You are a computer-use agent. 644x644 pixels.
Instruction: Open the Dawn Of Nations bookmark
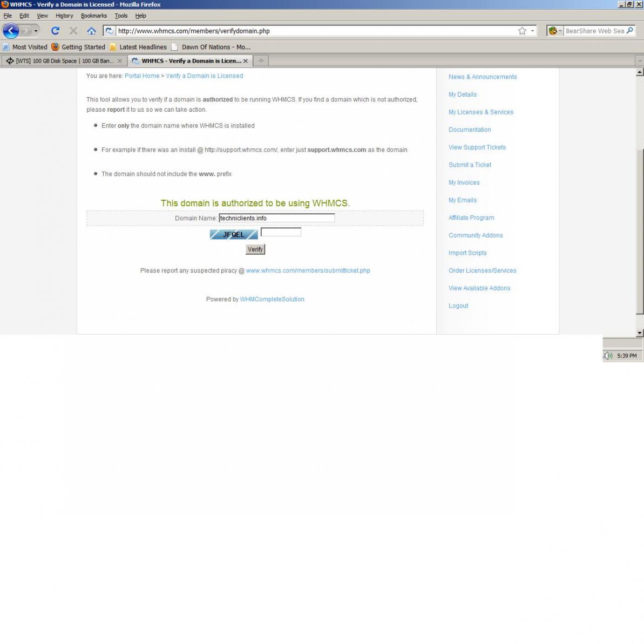point(211,47)
